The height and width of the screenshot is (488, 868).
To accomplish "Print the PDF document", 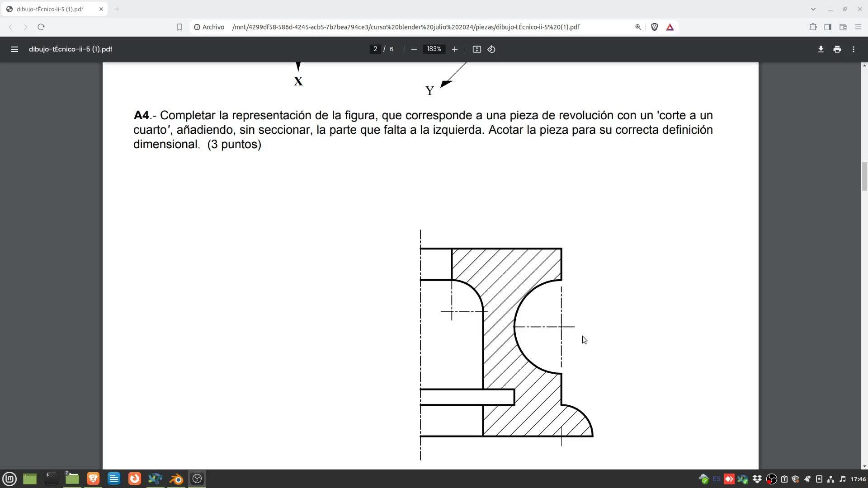I will pos(837,49).
